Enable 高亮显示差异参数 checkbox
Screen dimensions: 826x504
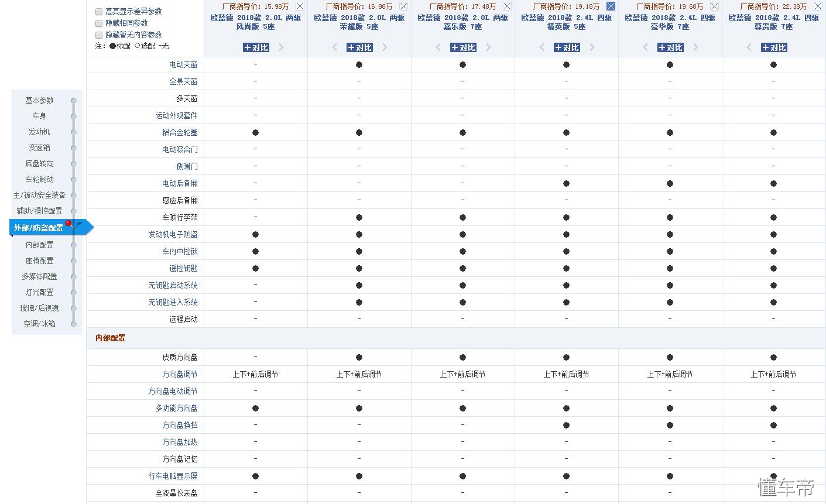click(x=99, y=12)
